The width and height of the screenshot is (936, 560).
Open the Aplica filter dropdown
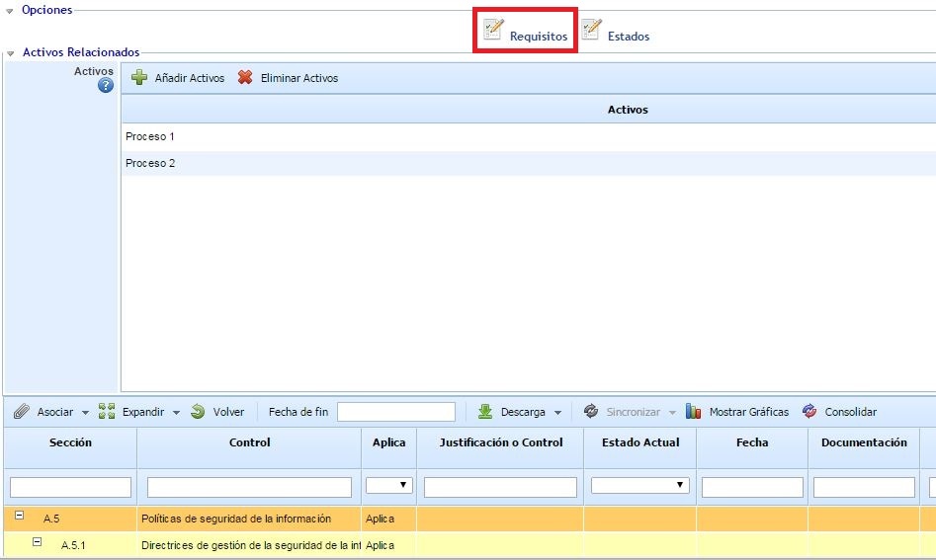click(x=388, y=485)
